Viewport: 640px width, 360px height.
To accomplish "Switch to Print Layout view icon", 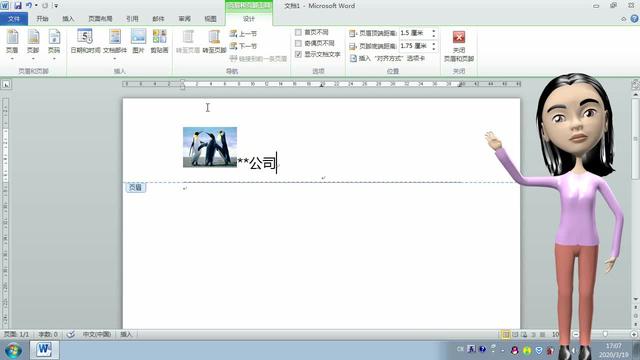I will click(x=506, y=334).
